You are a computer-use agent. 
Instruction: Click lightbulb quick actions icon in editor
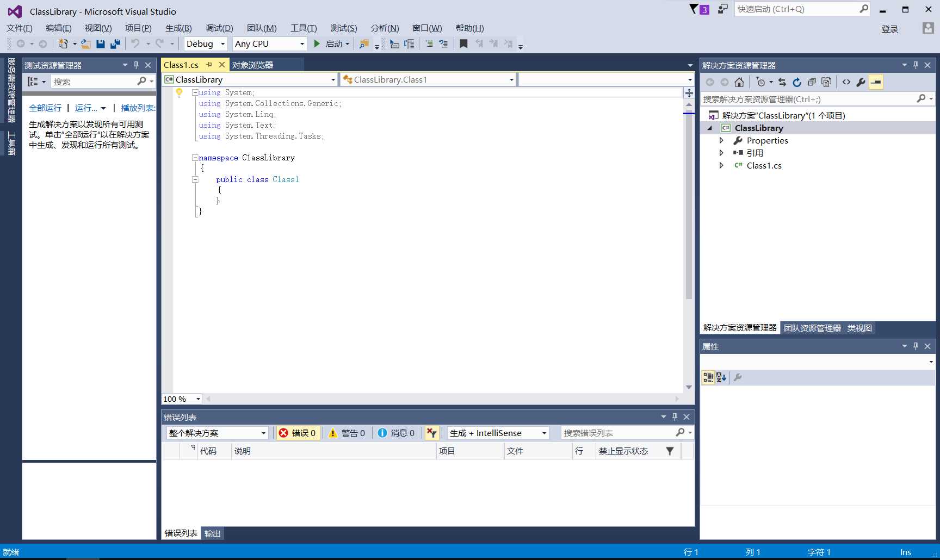pyautogui.click(x=179, y=93)
